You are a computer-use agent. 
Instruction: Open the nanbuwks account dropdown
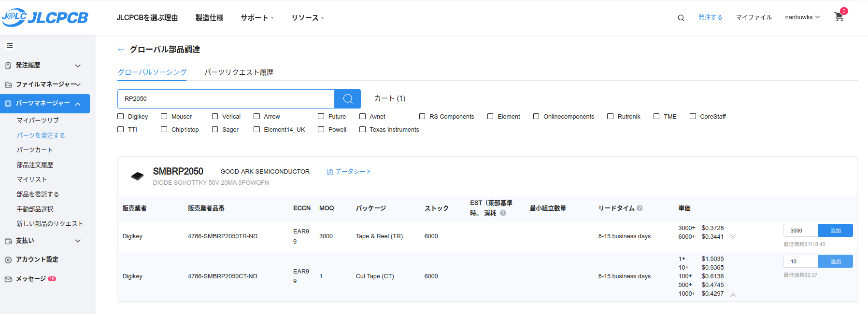point(802,17)
